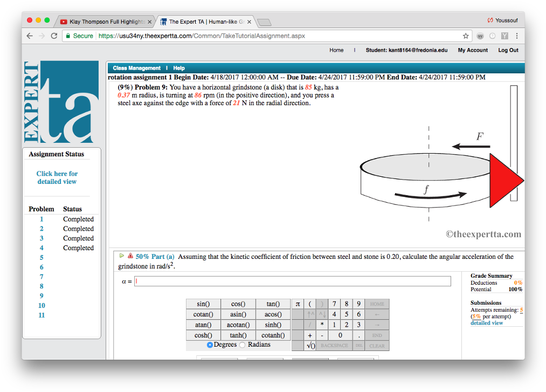Reload the page with refresh icon

pos(54,36)
